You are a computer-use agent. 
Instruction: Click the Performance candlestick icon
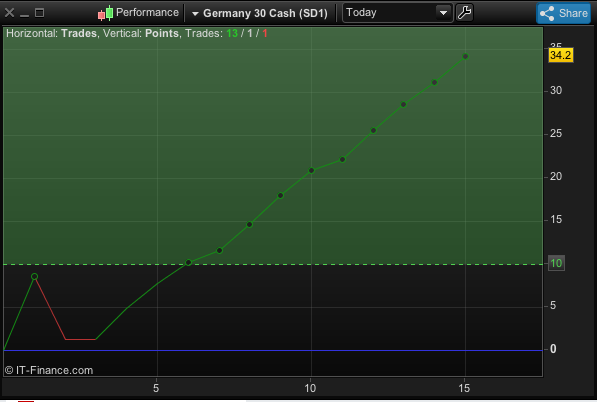105,13
